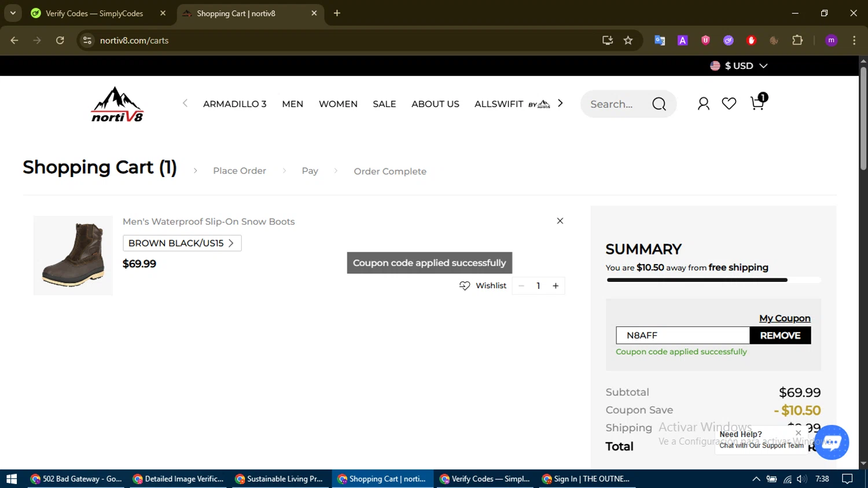Open My Coupon link

pyautogui.click(x=785, y=318)
